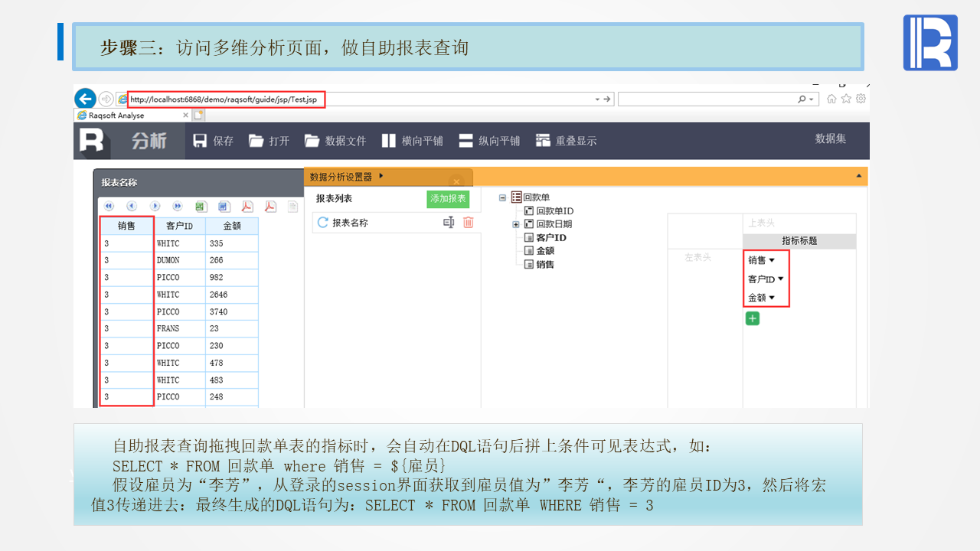
Task: Open the 销售 indicator dropdown
Action: [772, 260]
